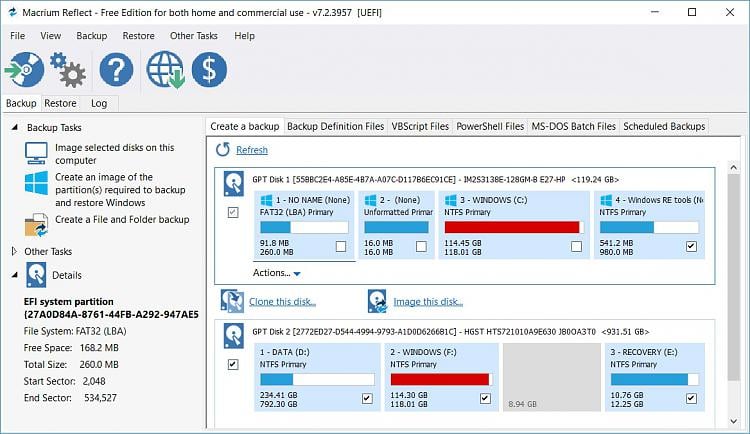Click the File and Folder backup icon

pos(36,225)
